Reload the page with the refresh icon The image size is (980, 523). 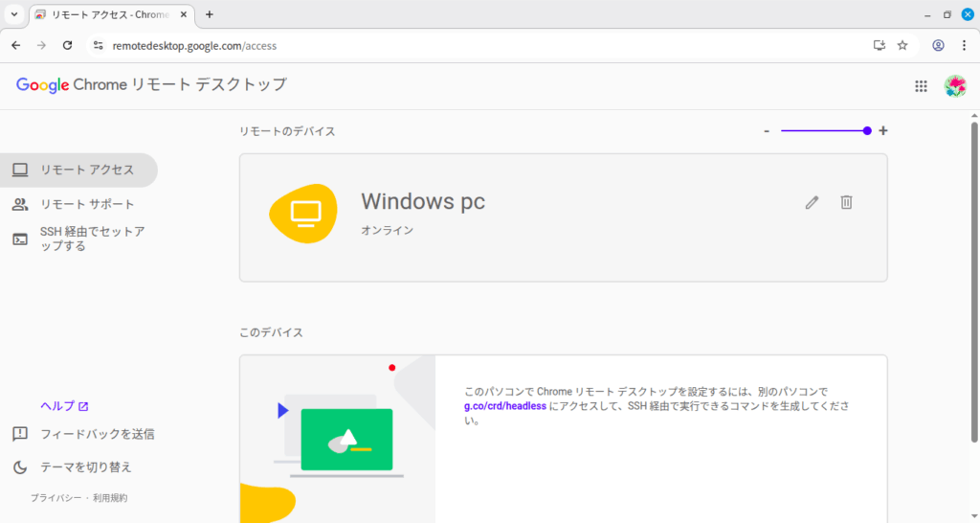pos(67,45)
